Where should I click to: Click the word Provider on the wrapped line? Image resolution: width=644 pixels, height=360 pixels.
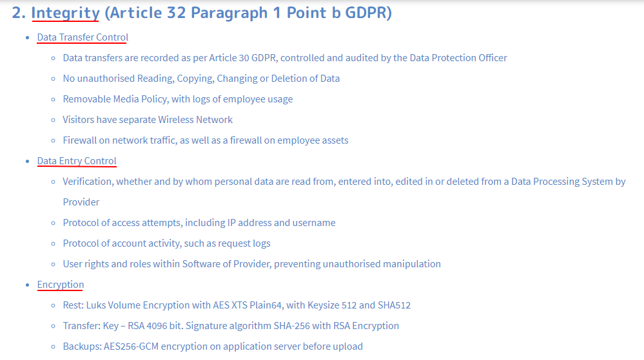[x=81, y=202]
